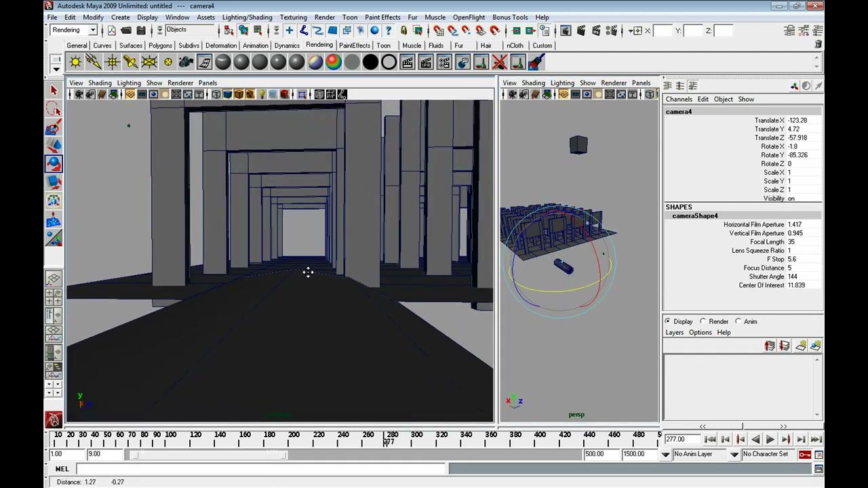
Task: Select the Universal Manipulator tool
Action: click(54, 201)
